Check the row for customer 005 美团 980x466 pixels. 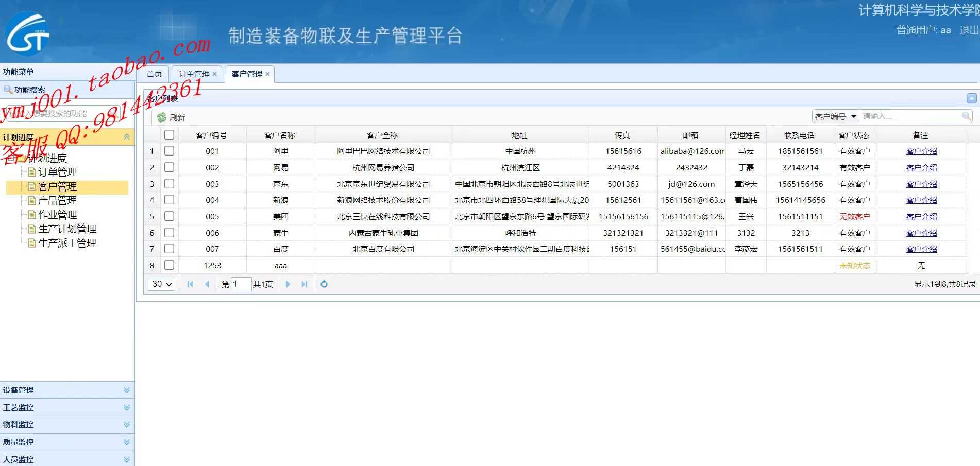[169, 216]
